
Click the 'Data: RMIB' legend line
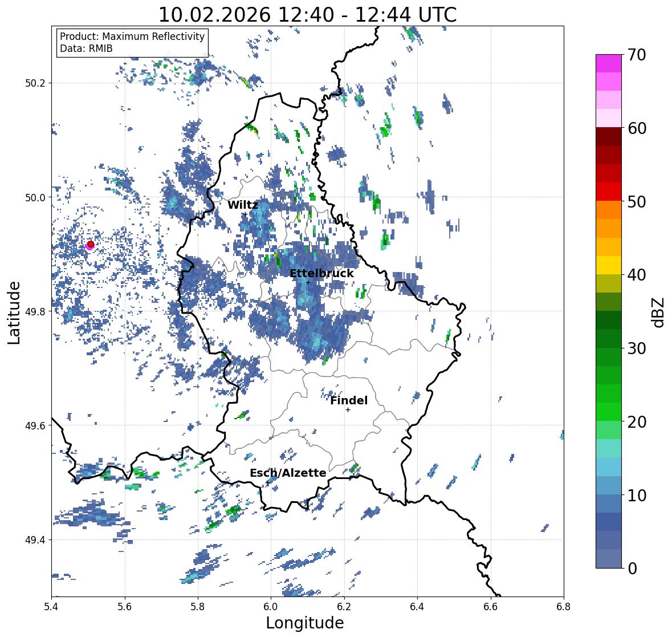pos(86,48)
